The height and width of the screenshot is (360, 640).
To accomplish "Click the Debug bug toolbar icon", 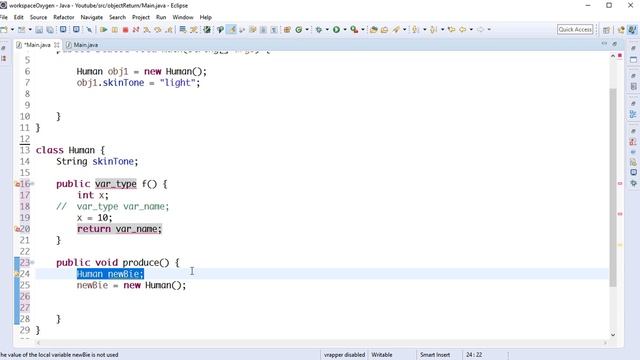I will 319,29.
